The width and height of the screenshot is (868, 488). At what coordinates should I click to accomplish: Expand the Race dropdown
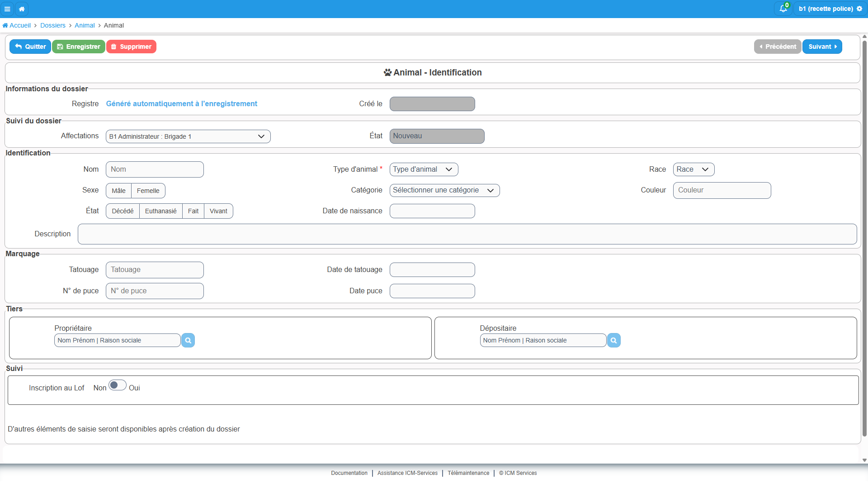693,169
